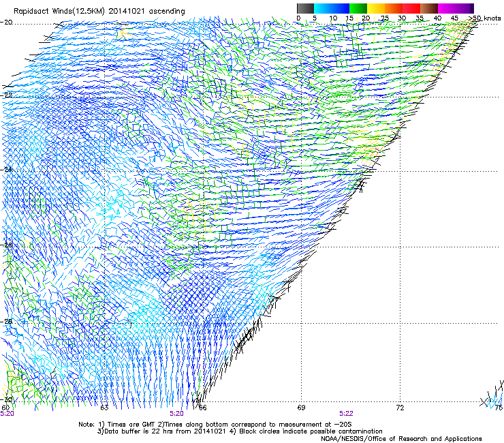Click the purple 5:20 time label near 66
504x443 pixels.
click(177, 414)
